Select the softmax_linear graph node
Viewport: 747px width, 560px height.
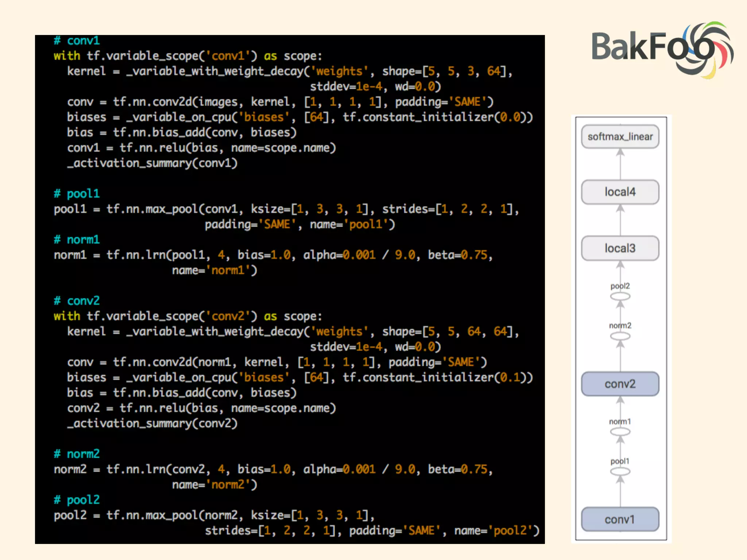click(620, 137)
